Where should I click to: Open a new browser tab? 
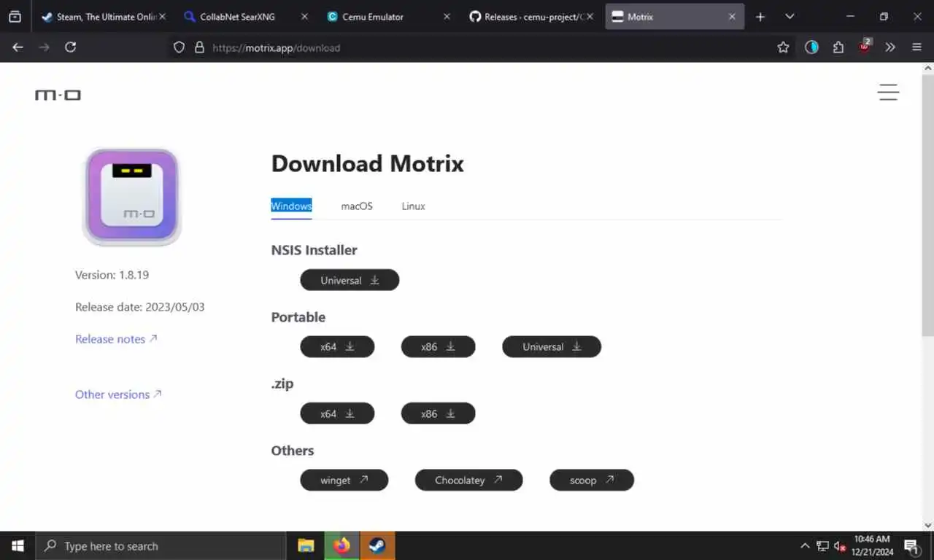tap(760, 17)
